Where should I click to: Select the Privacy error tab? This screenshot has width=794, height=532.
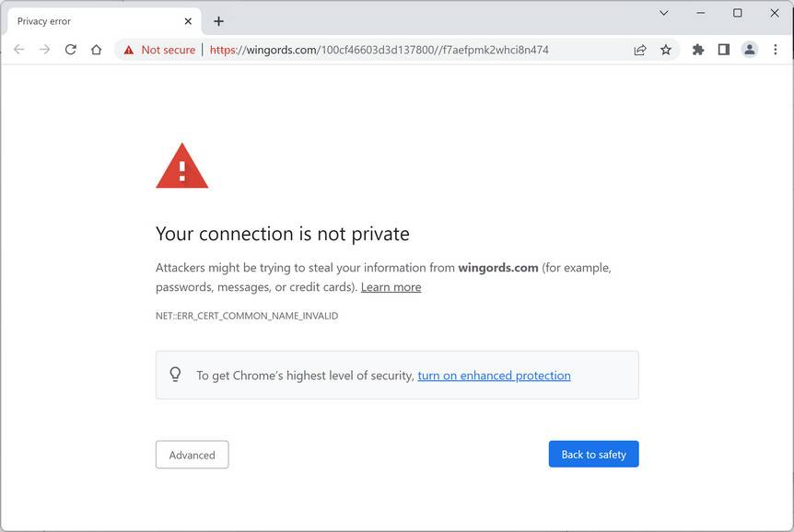pos(92,21)
